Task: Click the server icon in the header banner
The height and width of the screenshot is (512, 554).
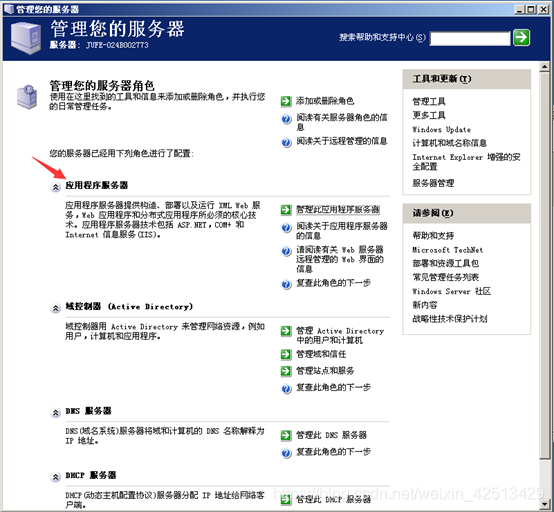Action: coord(25,38)
